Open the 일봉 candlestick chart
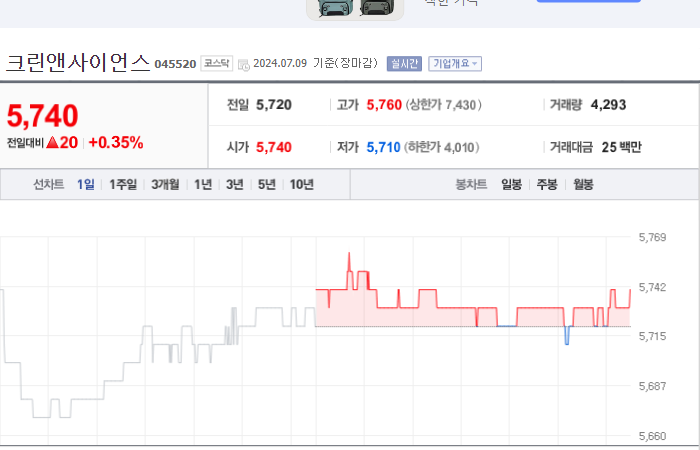The image size is (700, 450). coord(512,184)
